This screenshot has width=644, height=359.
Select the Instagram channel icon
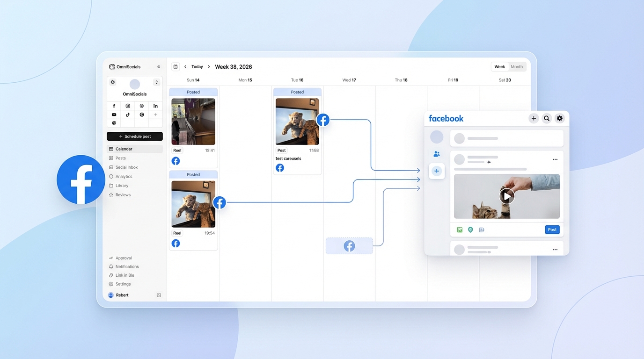point(128,106)
